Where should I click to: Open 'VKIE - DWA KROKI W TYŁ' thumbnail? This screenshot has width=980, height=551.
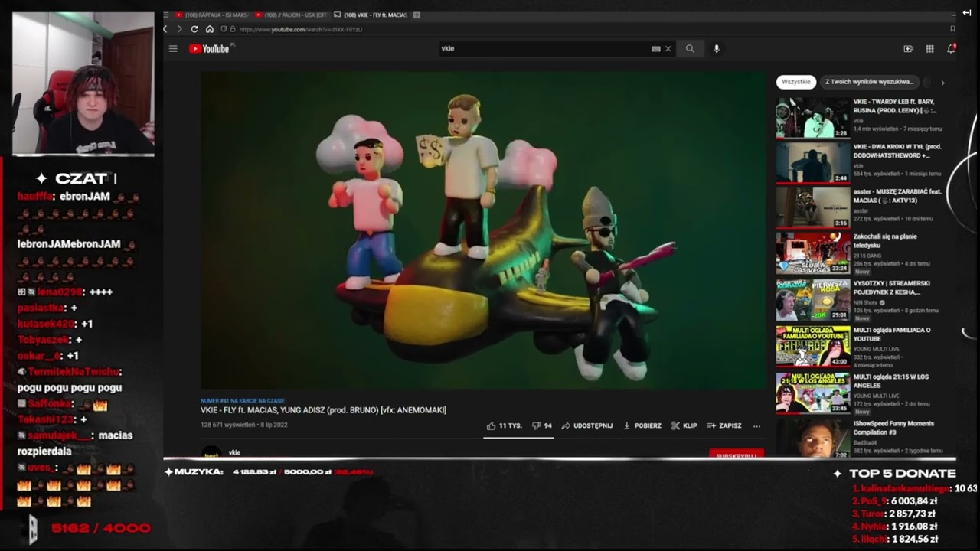[813, 162]
